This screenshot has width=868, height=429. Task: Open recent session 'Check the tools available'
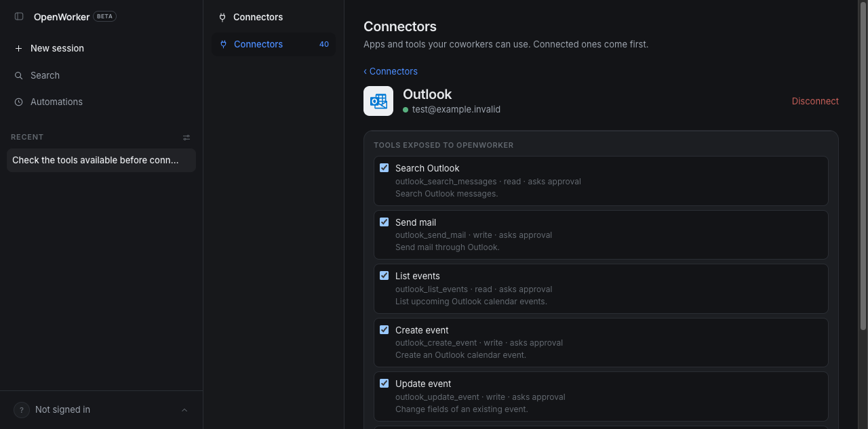tap(102, 161)
